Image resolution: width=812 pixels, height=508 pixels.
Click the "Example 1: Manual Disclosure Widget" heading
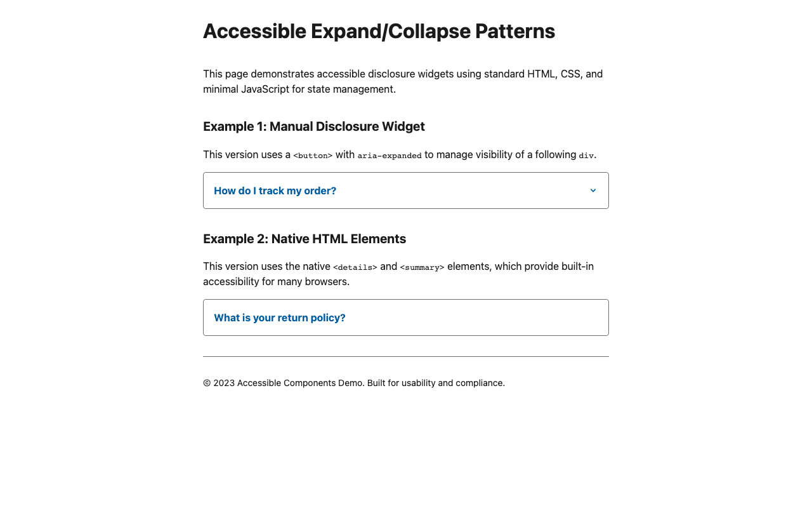[x=314, y=126]
